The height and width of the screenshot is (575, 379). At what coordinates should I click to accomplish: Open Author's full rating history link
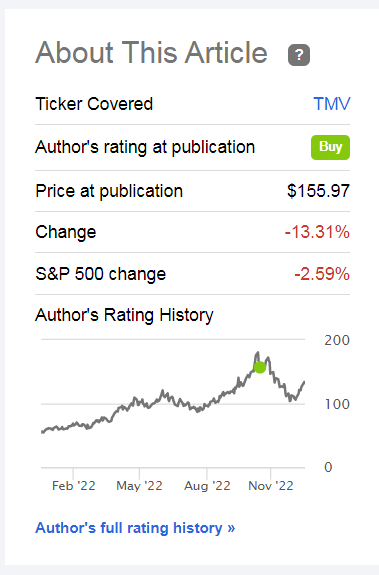click(x=135, y=528)
